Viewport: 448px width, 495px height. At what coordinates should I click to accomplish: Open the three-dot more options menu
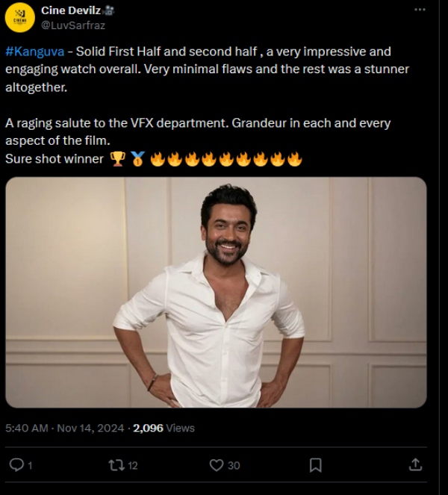tap(420, 10)
